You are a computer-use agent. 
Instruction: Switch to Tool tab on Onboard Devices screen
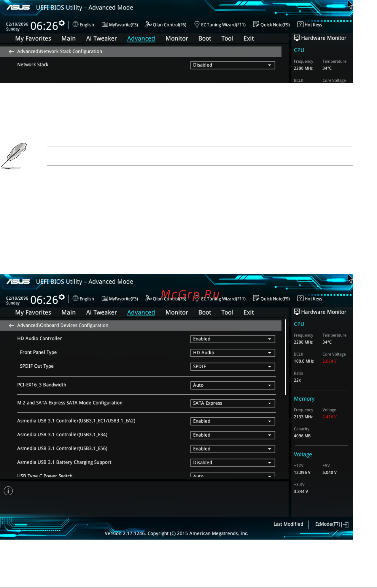click(227, 312)
